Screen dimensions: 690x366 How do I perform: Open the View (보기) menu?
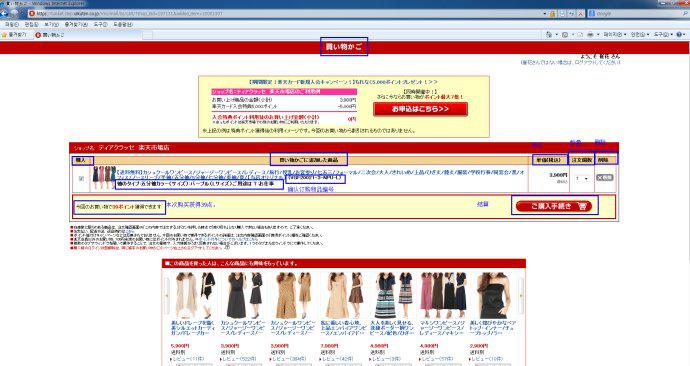pyautogui.click(x=51, y=25)
